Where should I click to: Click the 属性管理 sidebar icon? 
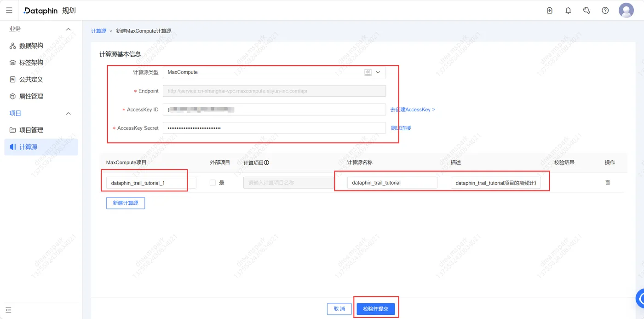[x=13, y=96]
